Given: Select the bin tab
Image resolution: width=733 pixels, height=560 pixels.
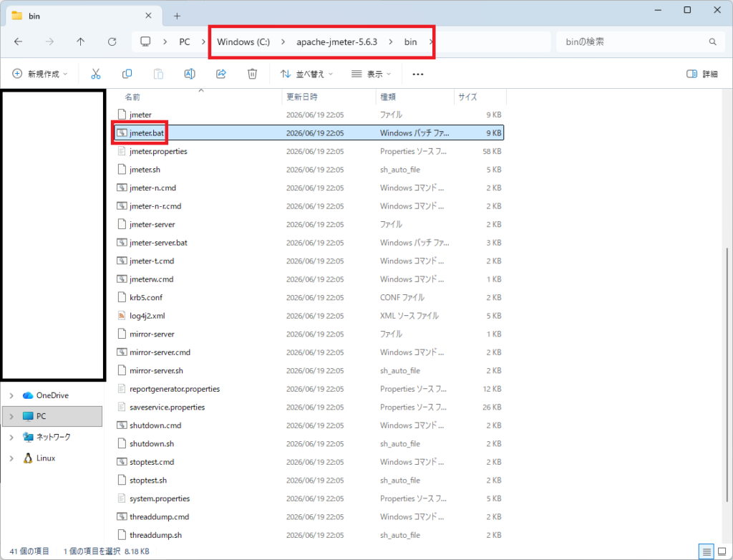Looking at the screenshot, I should [x=84, y=16].
